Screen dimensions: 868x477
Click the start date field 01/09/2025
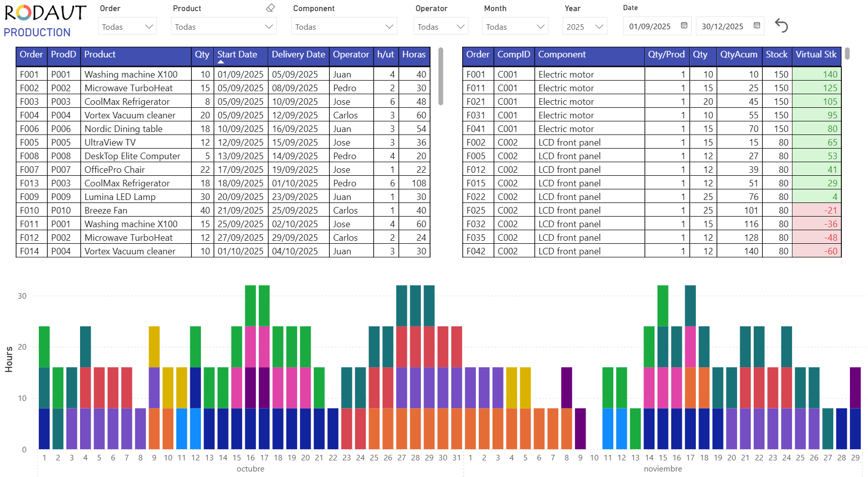point(649,27)
